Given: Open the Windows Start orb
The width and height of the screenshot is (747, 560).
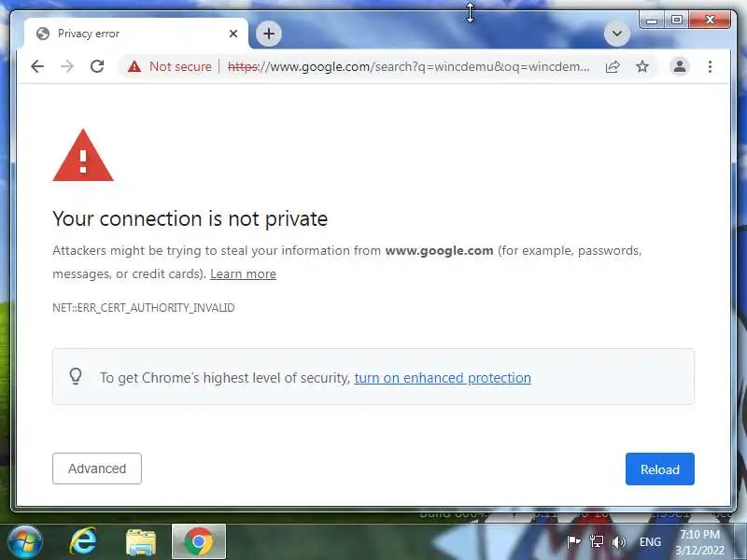Looking at the screenshot, I should [x=24, y=542].
